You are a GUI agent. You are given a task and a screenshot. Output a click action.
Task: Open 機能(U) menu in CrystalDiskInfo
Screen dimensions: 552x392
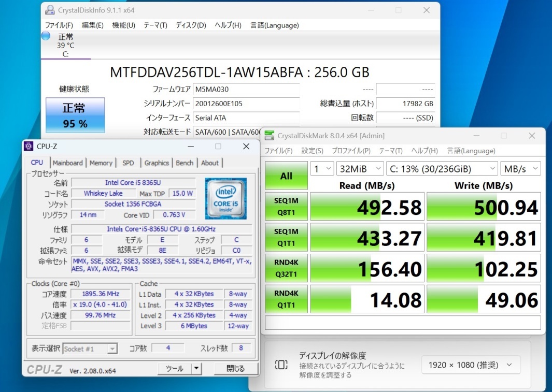click(123, 25)
